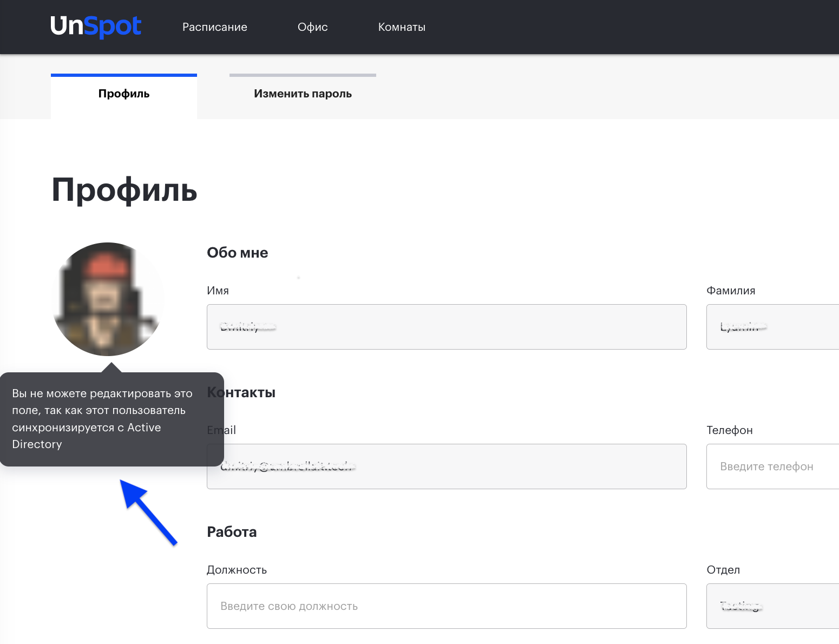Image resolution: width=839 pixels, height=644 pixels.
Task: Open Комнаты in the top navigation
Action: pos(402,27)
